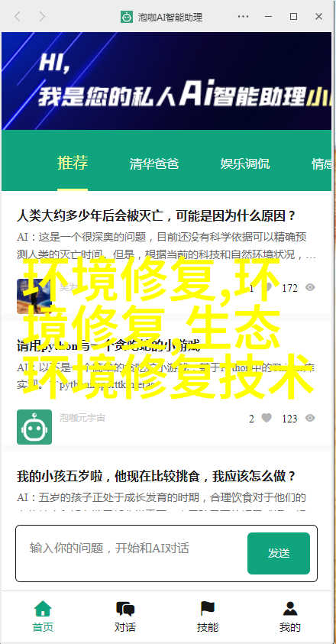Go forward with the right arrow icon
The image size is (336, 644).
point(41,17)
